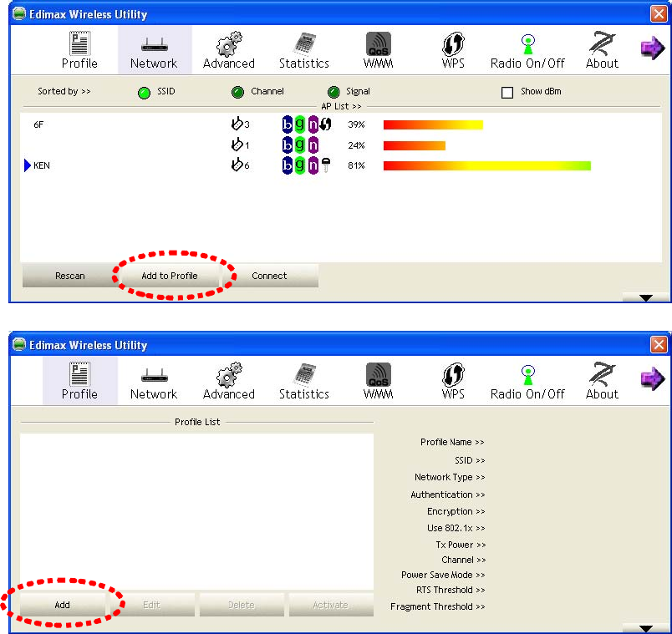Click Delete profile button

click(x=242, y=605)
